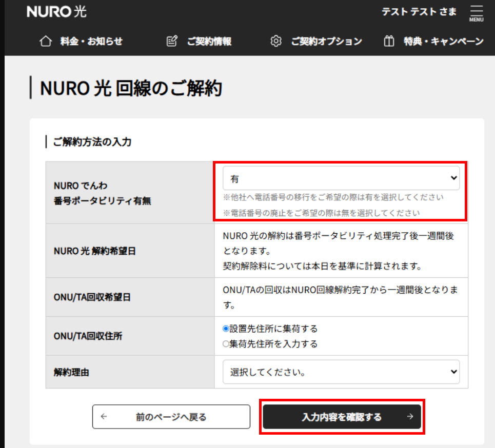Click the house icon beside 料金・お知らせ
495x448 pixels.
(x=46, y=42)
